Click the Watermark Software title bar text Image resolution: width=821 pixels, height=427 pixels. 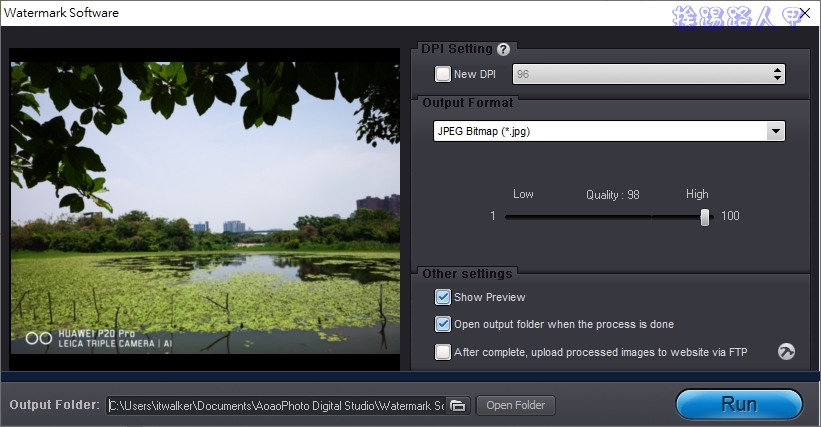tap(60, 13)
